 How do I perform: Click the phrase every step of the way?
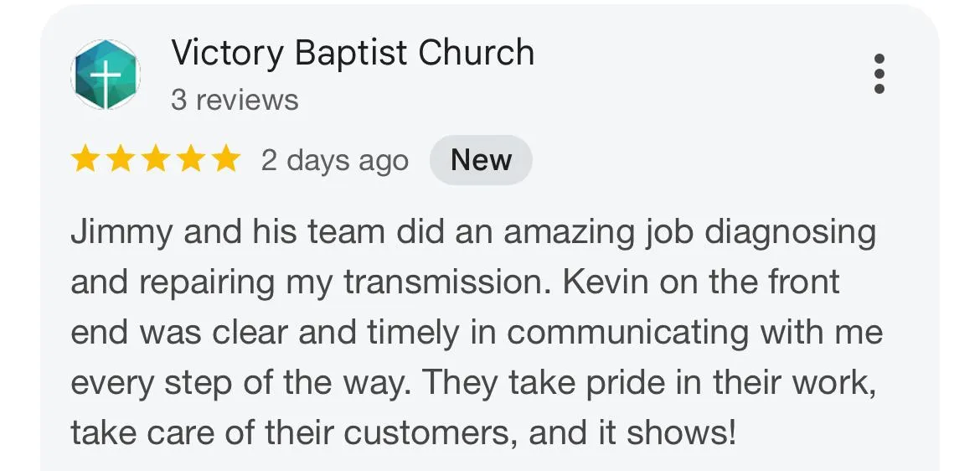point(241,384)
